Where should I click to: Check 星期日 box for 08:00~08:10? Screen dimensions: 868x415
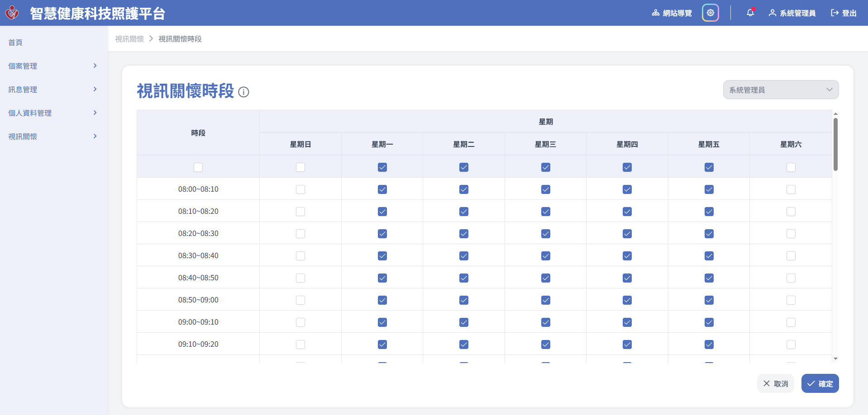coord(300,189)
